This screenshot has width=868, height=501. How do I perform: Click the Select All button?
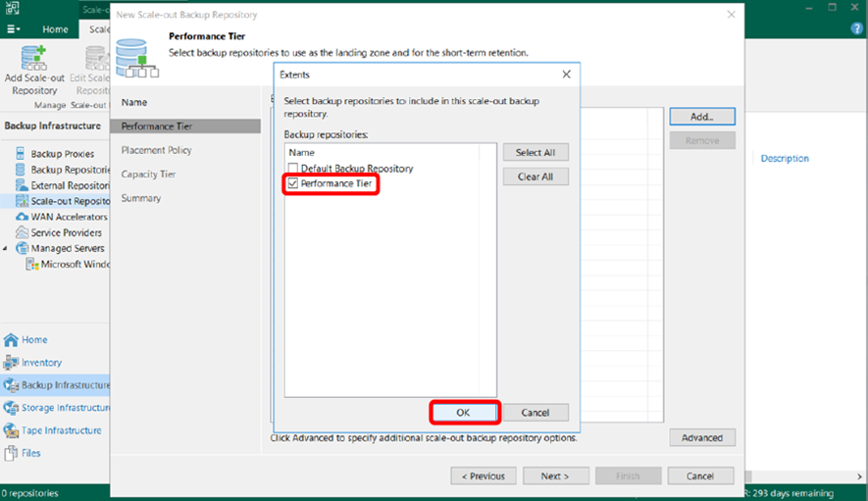(536, 152)
